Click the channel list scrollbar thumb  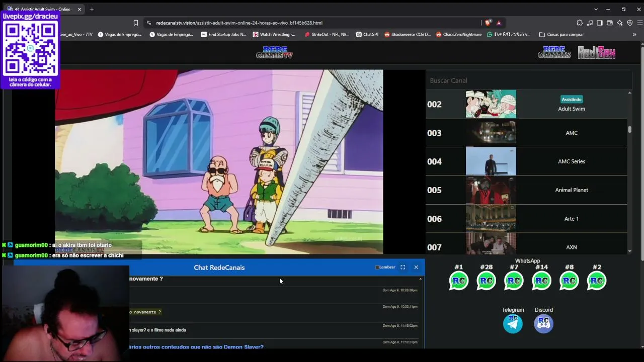click(x=629, y=129)
